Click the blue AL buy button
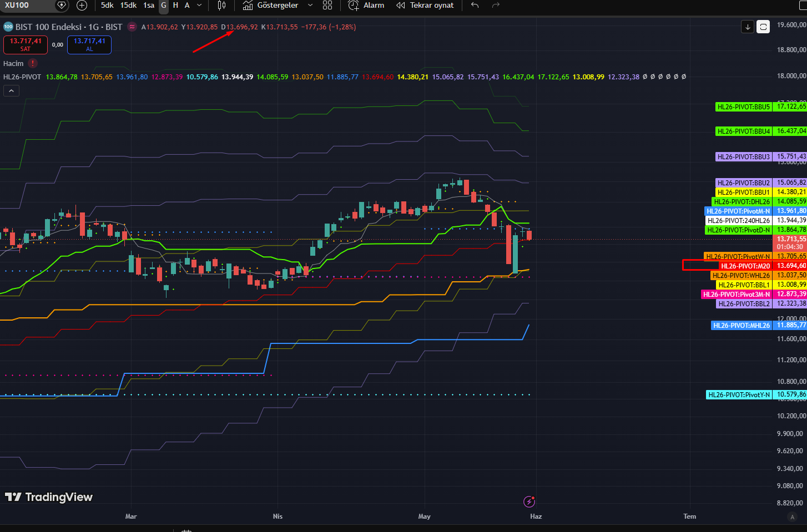 (x=89, y=44)
